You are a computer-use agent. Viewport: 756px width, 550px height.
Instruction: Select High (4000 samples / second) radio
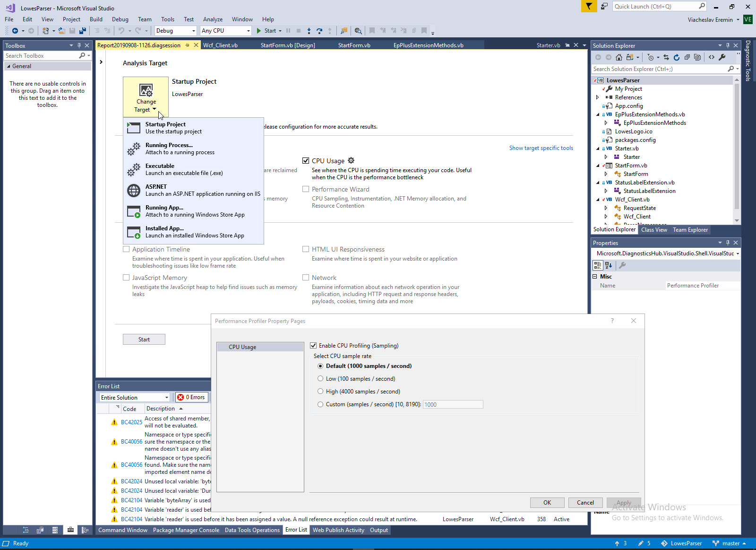click(x=320, y=392)
